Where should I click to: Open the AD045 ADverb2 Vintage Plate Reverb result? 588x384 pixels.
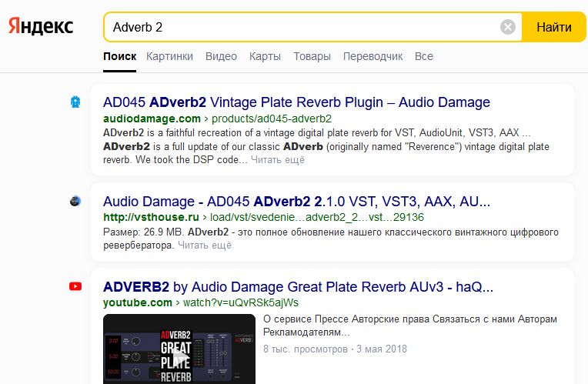[x=296, y=102]
